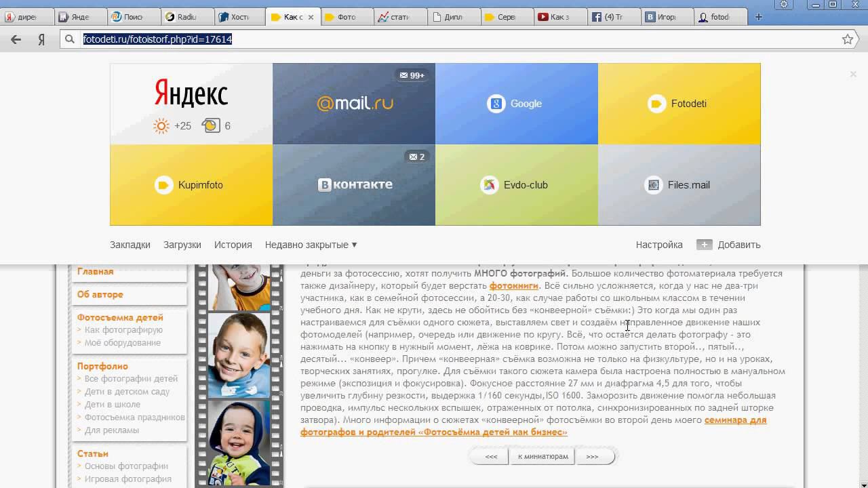Switch to the Facebook '(4) Tr' tab
Image resolution: width=868 pixels, height=488 pixels.
615,17
